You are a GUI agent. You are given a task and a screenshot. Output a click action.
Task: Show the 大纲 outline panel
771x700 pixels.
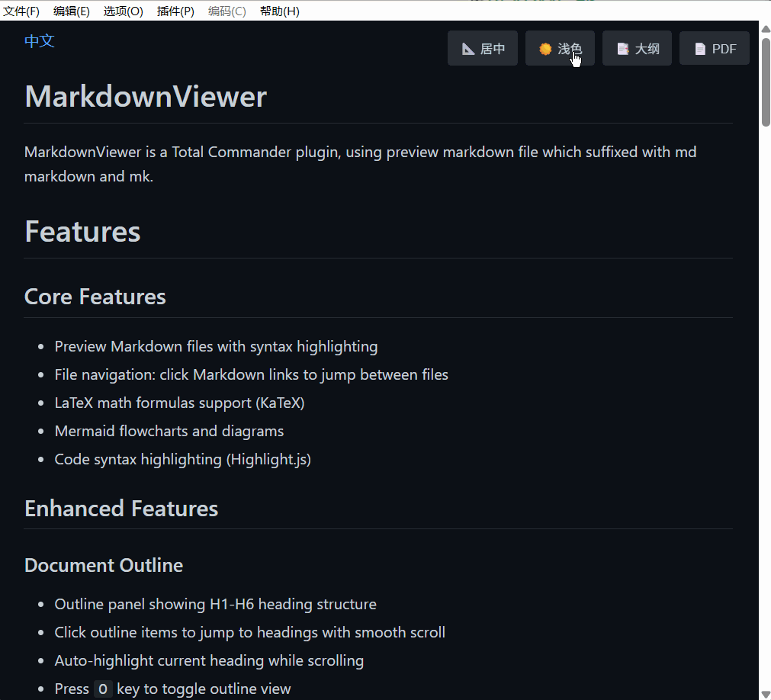pyautogui.click(x=637, y=48)
